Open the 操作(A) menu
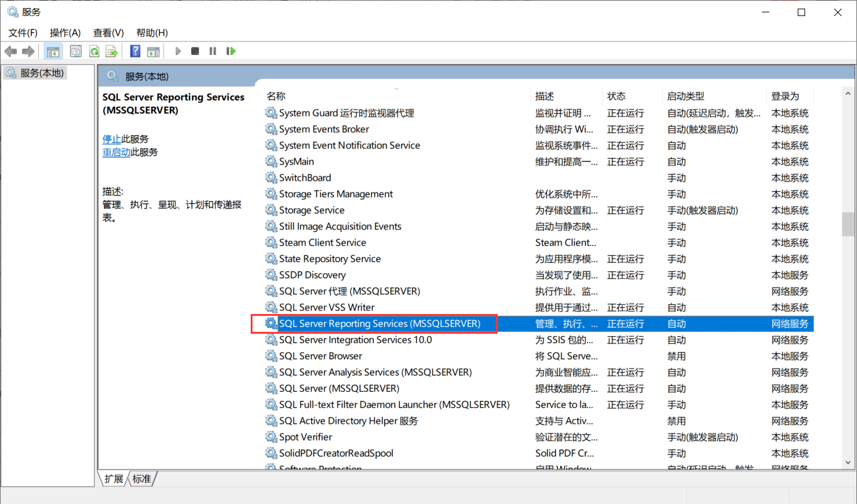This screenshot has height=504, width=857. 65,33
